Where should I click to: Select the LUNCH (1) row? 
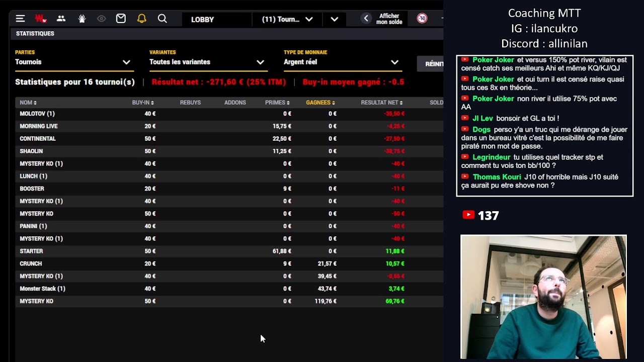pos(229,176)
